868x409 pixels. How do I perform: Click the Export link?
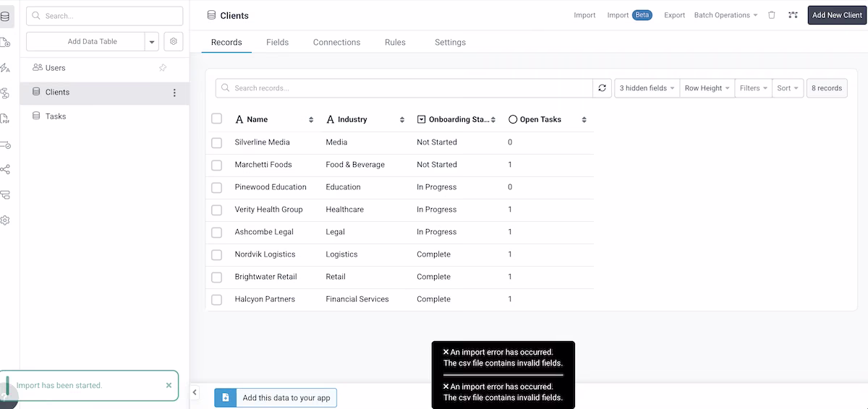[x=674, y=15]
